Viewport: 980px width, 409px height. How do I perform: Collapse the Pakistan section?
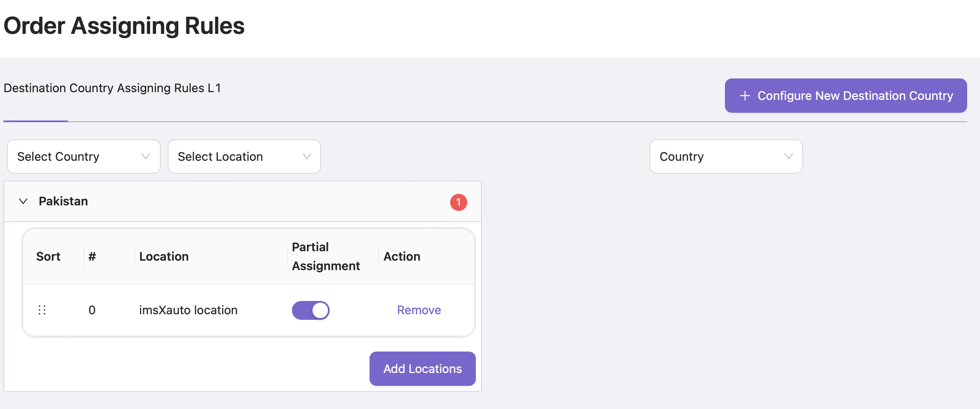coord(24,201)
